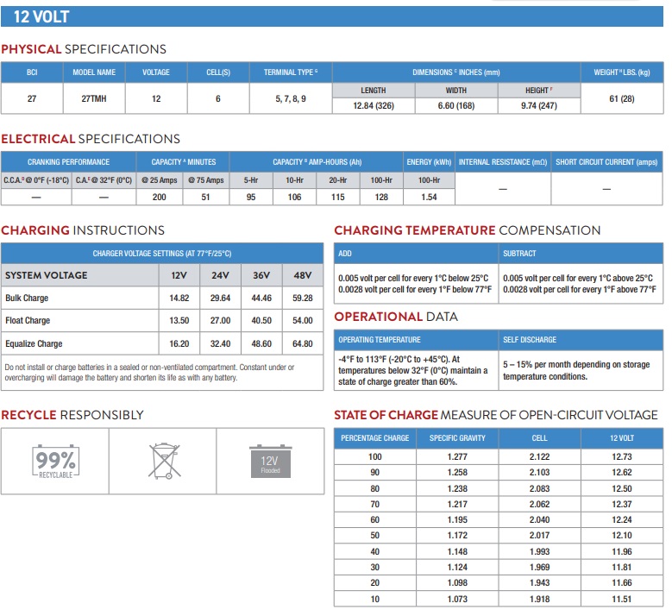Select the 51 minutes at 75 Amps value

pyautogui.click(x=205, y=198)
